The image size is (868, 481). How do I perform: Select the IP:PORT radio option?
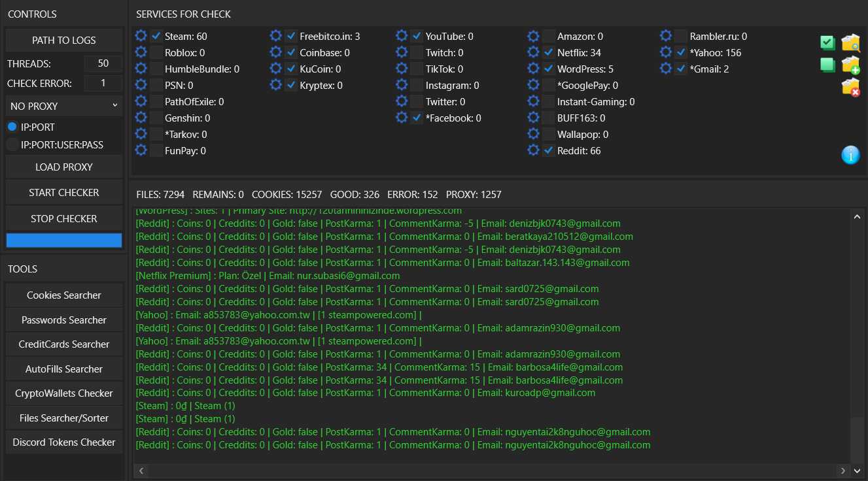coord(12,127)
